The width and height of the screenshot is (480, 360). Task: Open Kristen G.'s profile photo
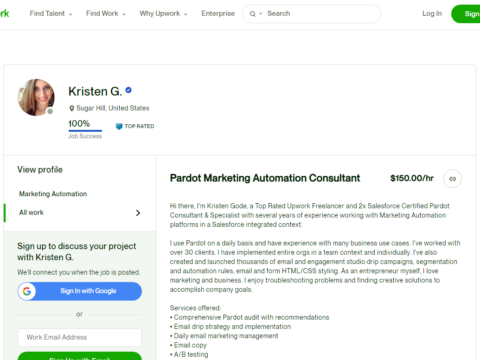tap(36, 97)
